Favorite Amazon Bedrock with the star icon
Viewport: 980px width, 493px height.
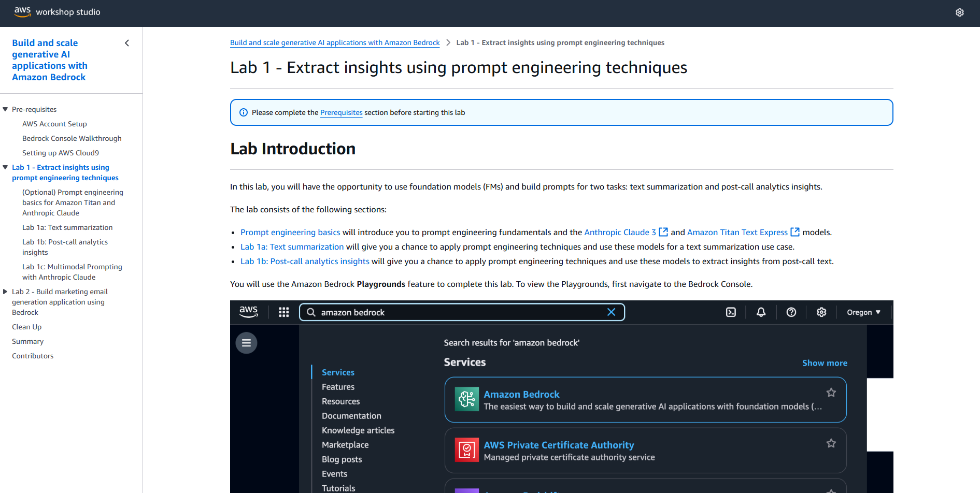tap(831, 393)
